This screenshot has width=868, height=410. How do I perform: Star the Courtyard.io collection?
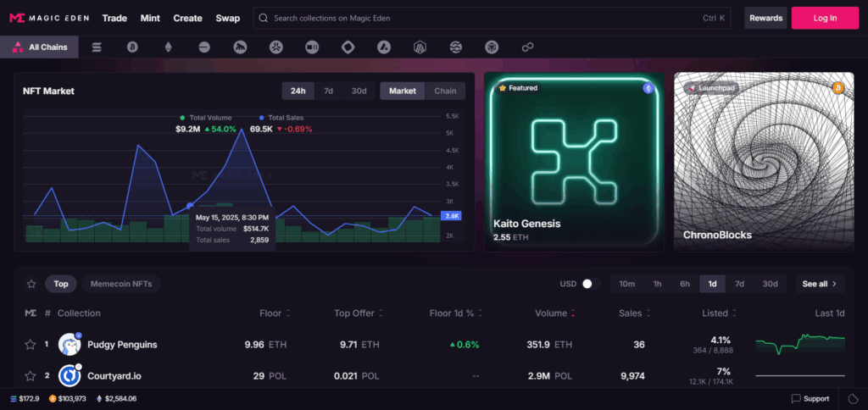(x=31, y=375)
